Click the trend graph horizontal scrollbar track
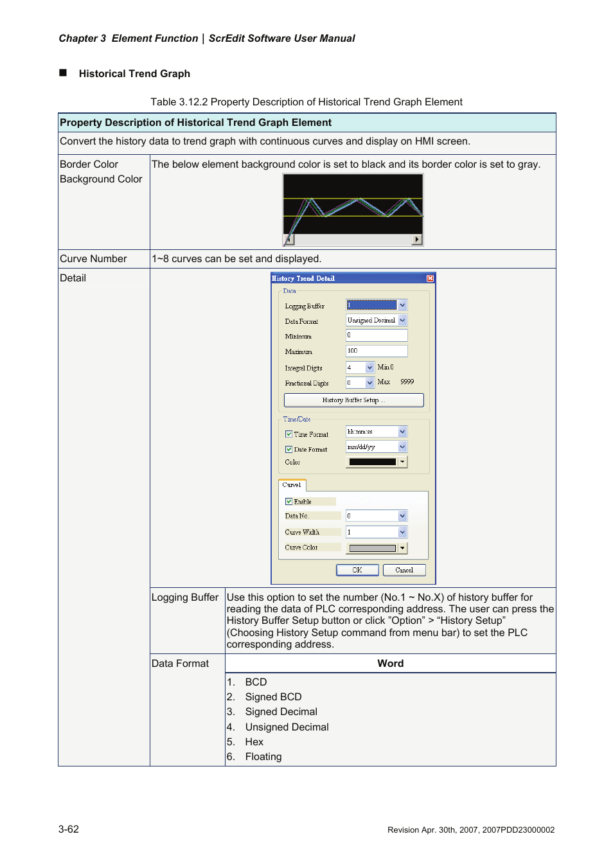The width and height of the screenshot is (613, 868). pyautogui.click(x=353, y=240)
